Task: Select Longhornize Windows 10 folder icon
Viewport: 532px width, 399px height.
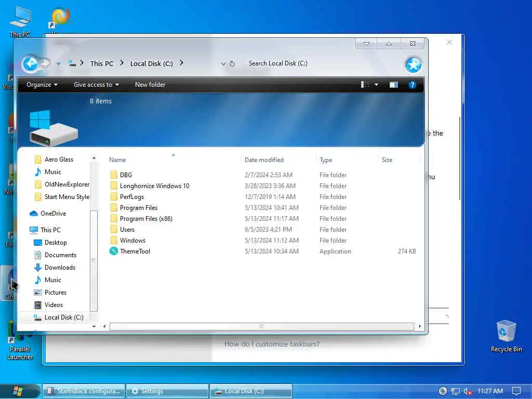Action: (114, 186)
